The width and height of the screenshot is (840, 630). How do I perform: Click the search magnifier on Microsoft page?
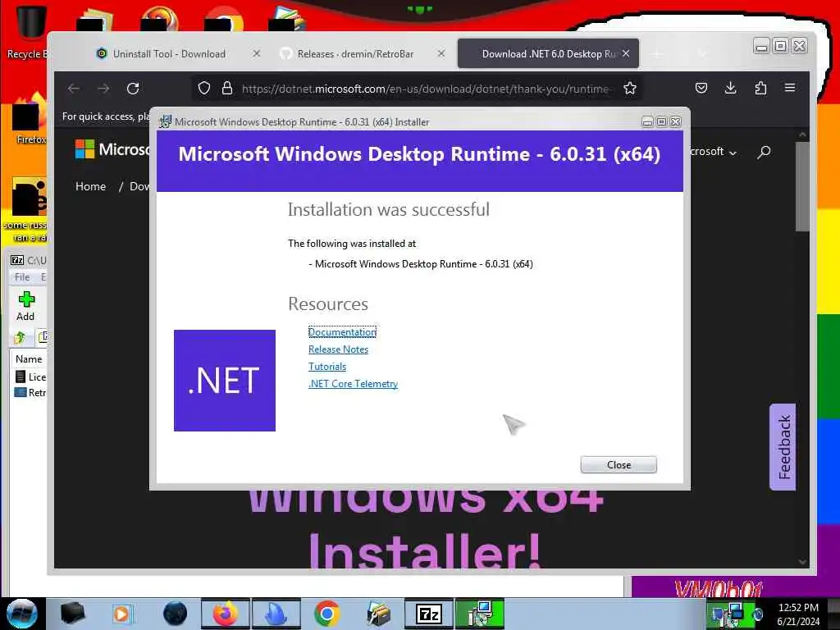(764, 152)
